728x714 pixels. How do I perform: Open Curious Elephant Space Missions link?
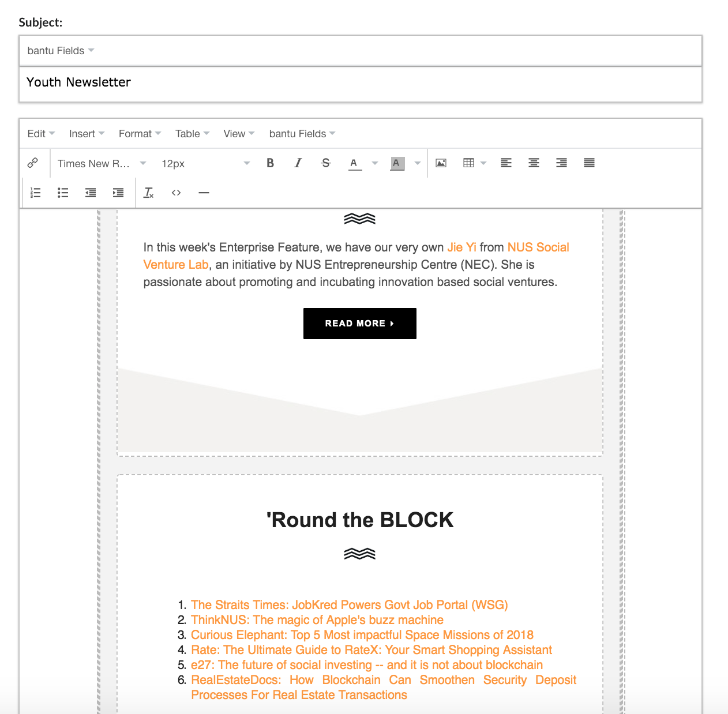click(x=362, y=635)
